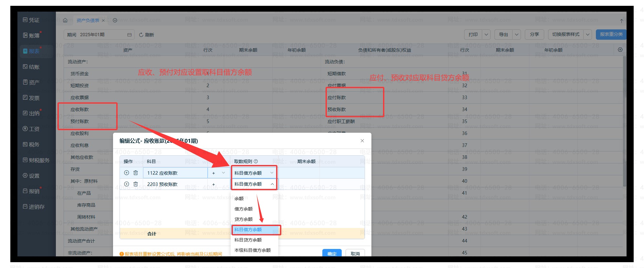Choose 借方余额 option in dropdown list

tap(244, 209)
